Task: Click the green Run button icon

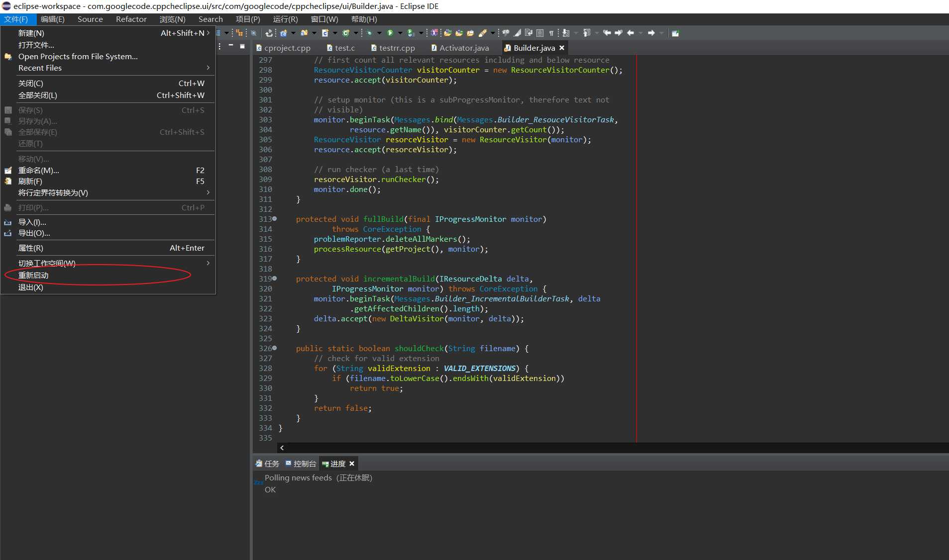Action: click(x=390, y=33)
